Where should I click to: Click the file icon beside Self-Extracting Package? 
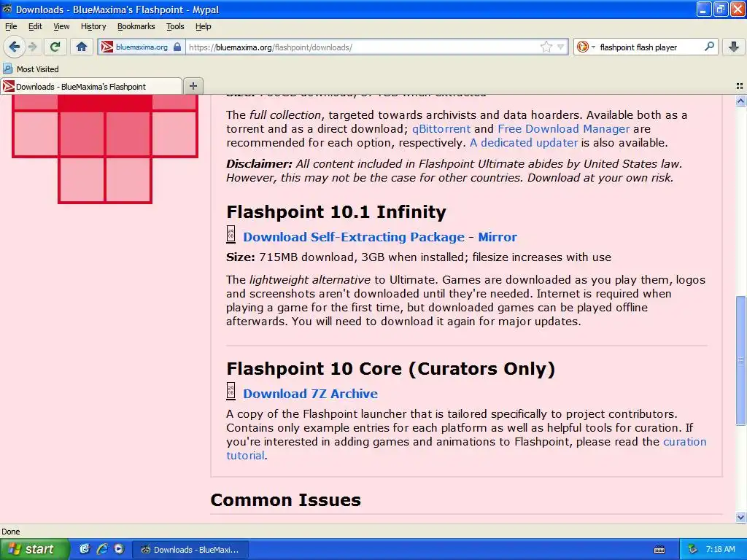pos(231,234)
